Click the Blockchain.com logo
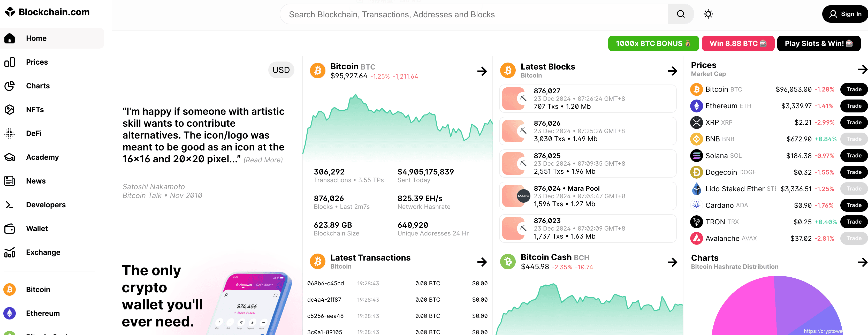The height and width of the screenshot is (335, 868). pyautogui.click(x=47, y=12)
